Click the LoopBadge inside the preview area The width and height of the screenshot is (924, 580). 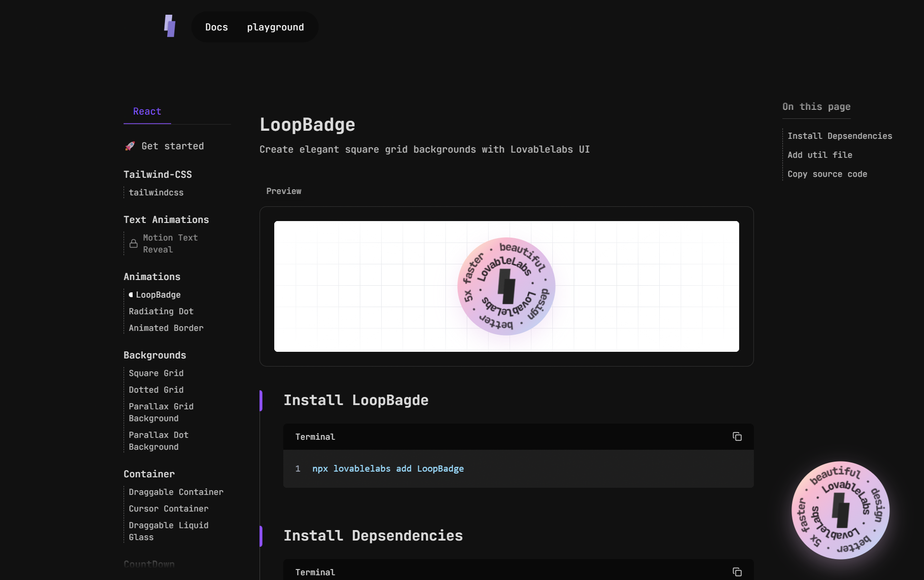click(506, 286)
